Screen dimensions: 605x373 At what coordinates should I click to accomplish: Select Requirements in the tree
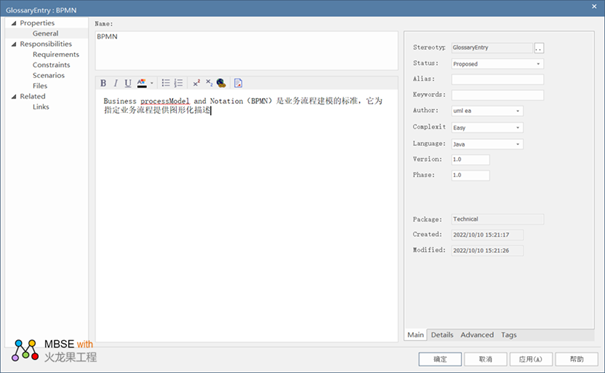56,54
